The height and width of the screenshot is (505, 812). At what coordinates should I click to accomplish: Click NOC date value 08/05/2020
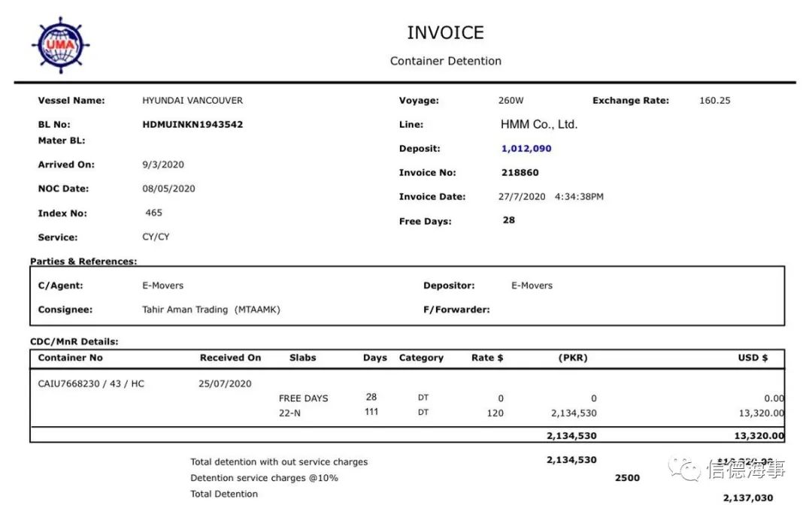[x=169, y=189]
